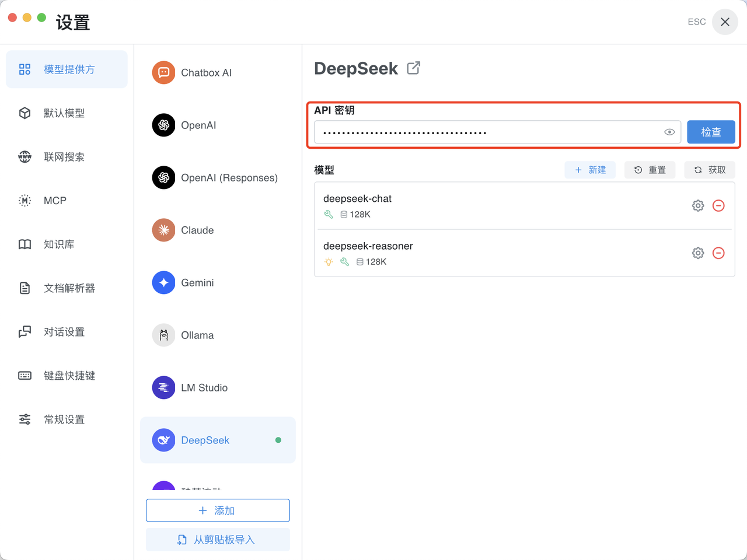Viewport: 747px width, 560px height.
Task: Open settings gear for deepseek-reasoner model
Action: pyautogui.click(x=697, y=253)
